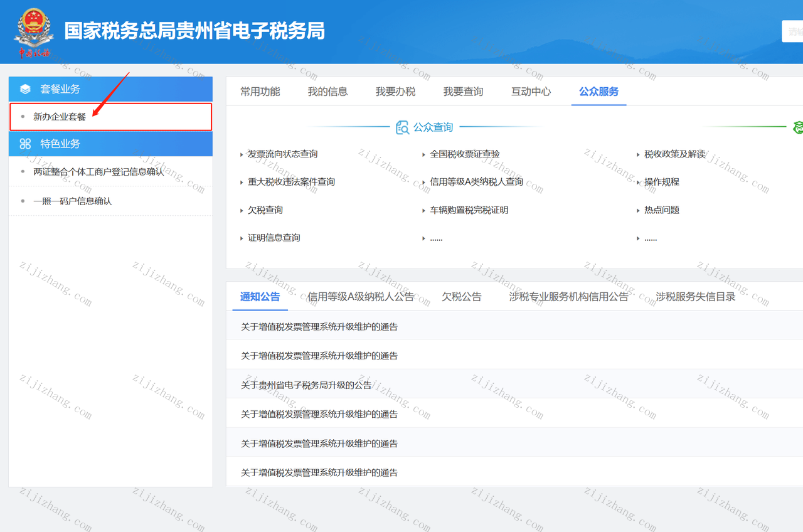
Task: Click the search input field at top right
Action: (792, 31)
